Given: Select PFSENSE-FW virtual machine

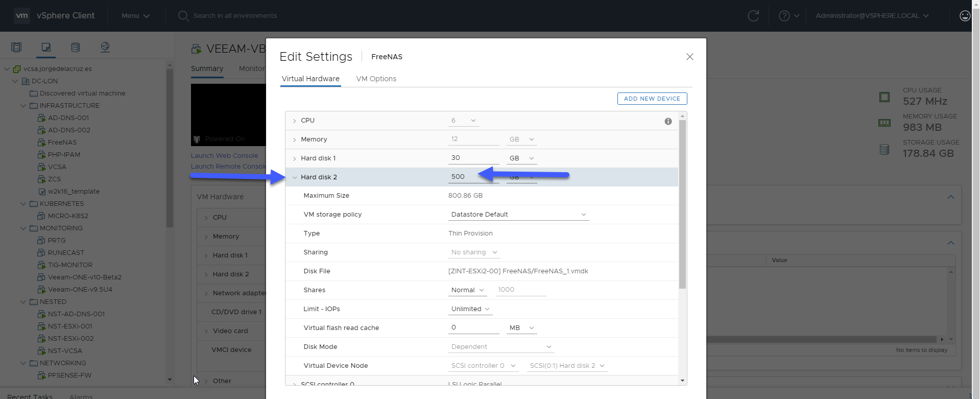Looking at the screenshot, I should point(69,375).
